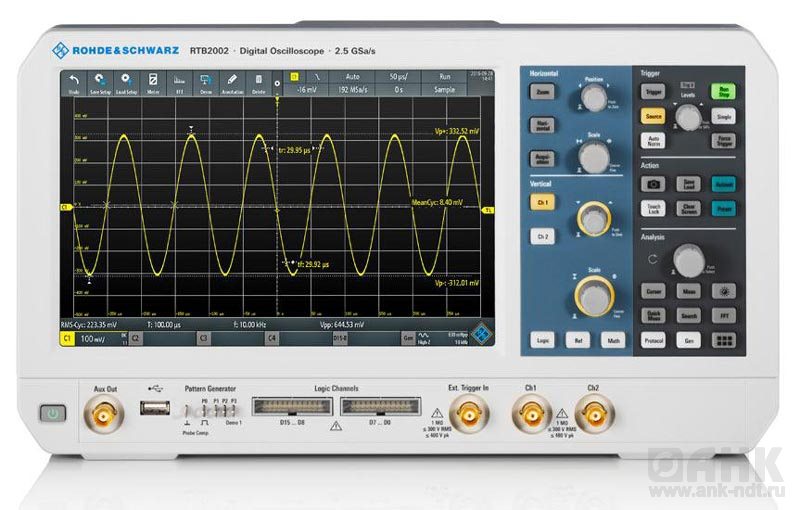
Task: Toggle the green Run Stop button
Action: pyautogui.click(x=724, y=91)
